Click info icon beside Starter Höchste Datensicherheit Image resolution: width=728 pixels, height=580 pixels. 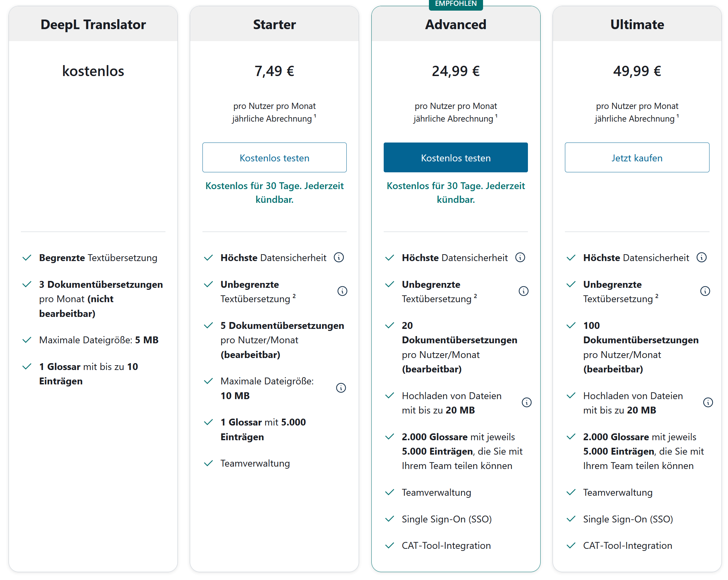click(x=339, y=257)
